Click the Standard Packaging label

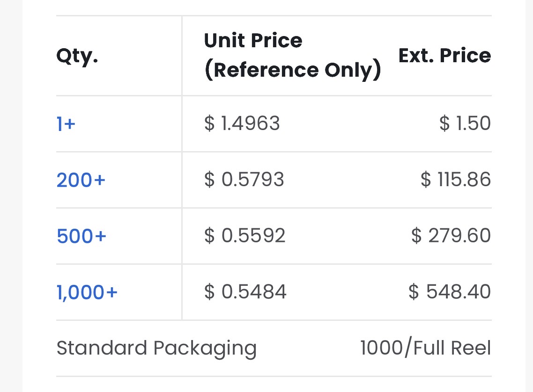(x=156, y=348)
